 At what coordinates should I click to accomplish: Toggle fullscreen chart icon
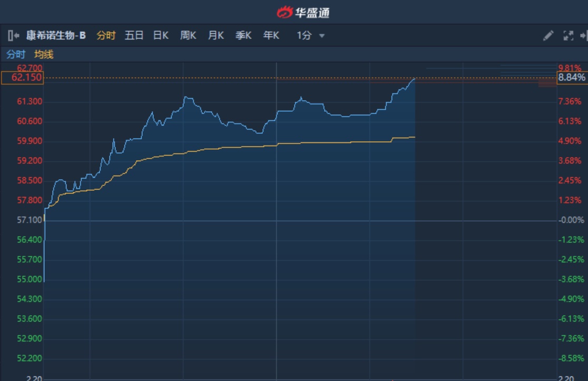tap(568, 36)
